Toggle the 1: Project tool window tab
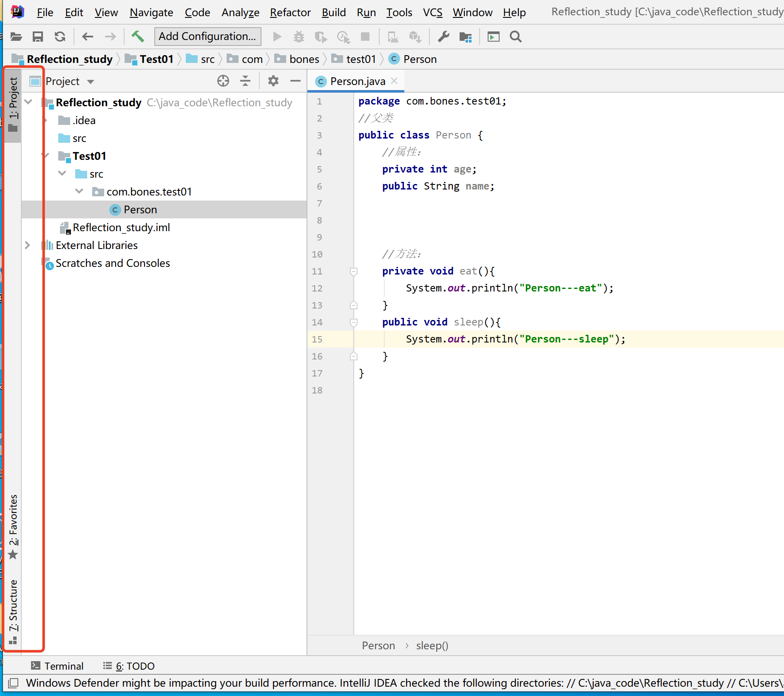Screen dimensions: 784x696 coord(13,104)
